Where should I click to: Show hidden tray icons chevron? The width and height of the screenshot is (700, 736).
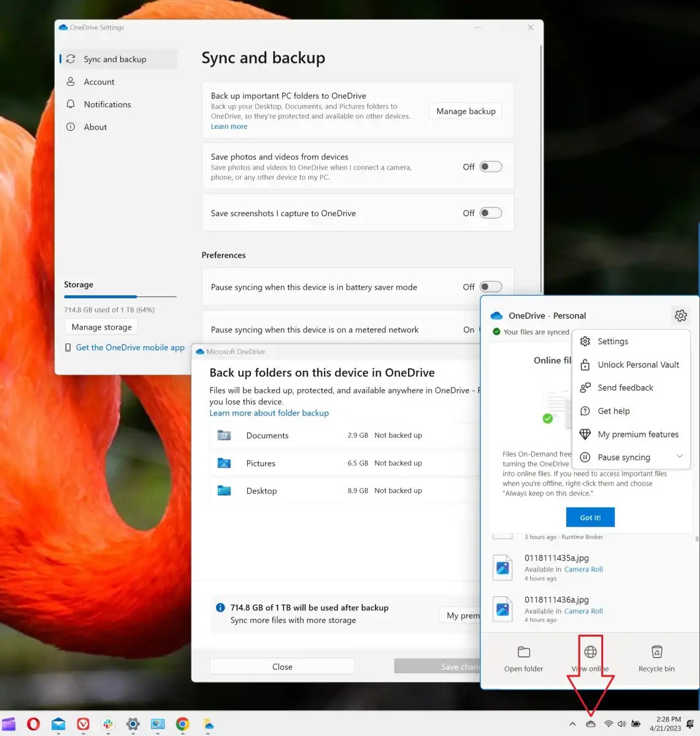pyautogui.click(x=572, y=724)
